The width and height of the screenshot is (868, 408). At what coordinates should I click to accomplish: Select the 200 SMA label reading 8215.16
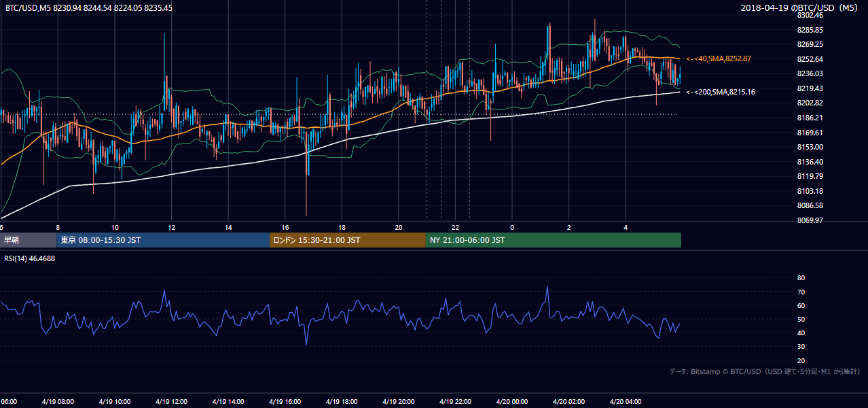[721, 92]
